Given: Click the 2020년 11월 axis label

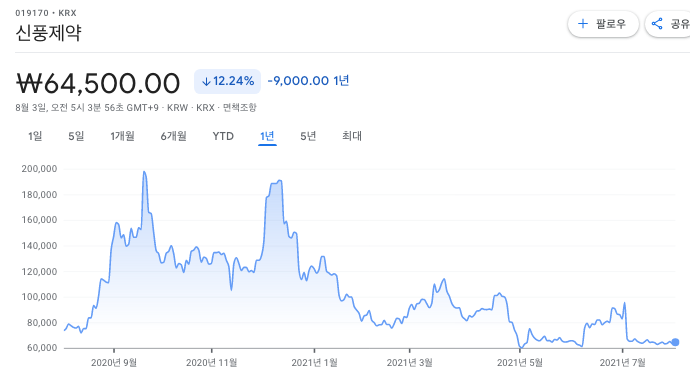Looking at the screenshot, I should [x=212, y=362].
